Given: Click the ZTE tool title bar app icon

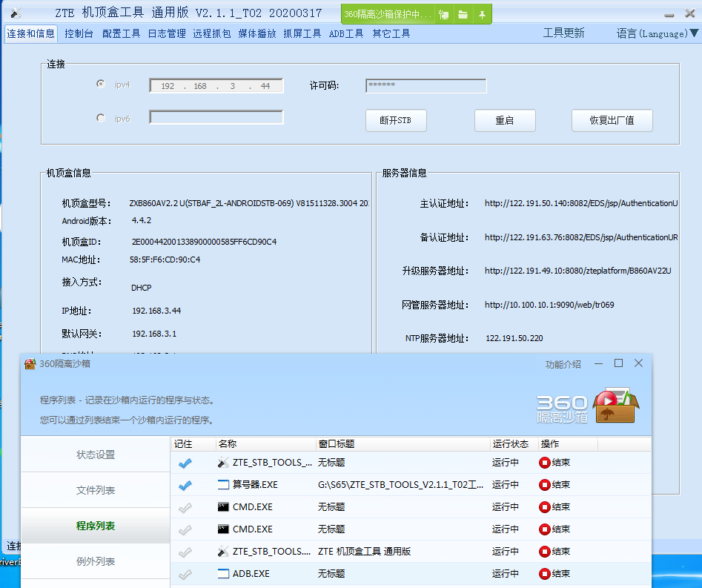Looking at the screenshot, I should click(x=16, y=13).
